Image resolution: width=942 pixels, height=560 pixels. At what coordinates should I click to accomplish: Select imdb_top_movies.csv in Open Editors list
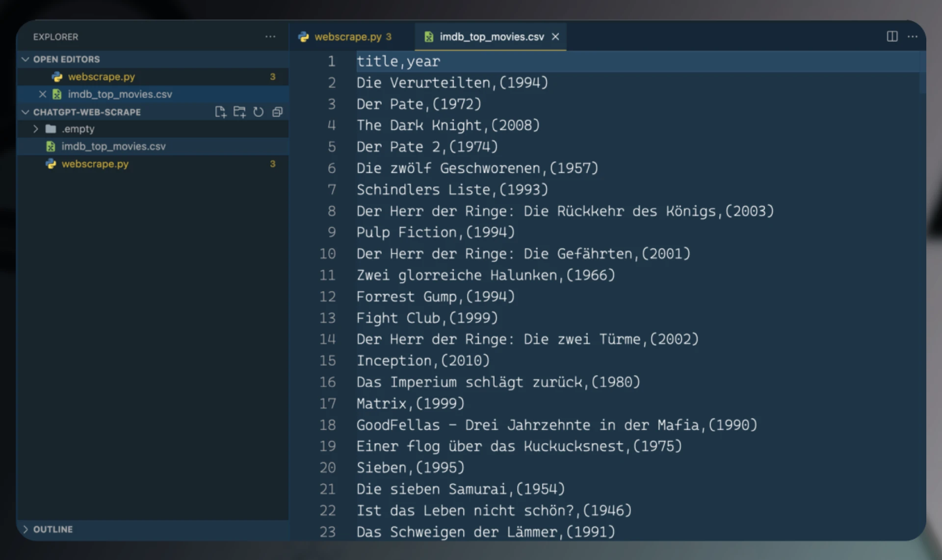coord(152,94)
